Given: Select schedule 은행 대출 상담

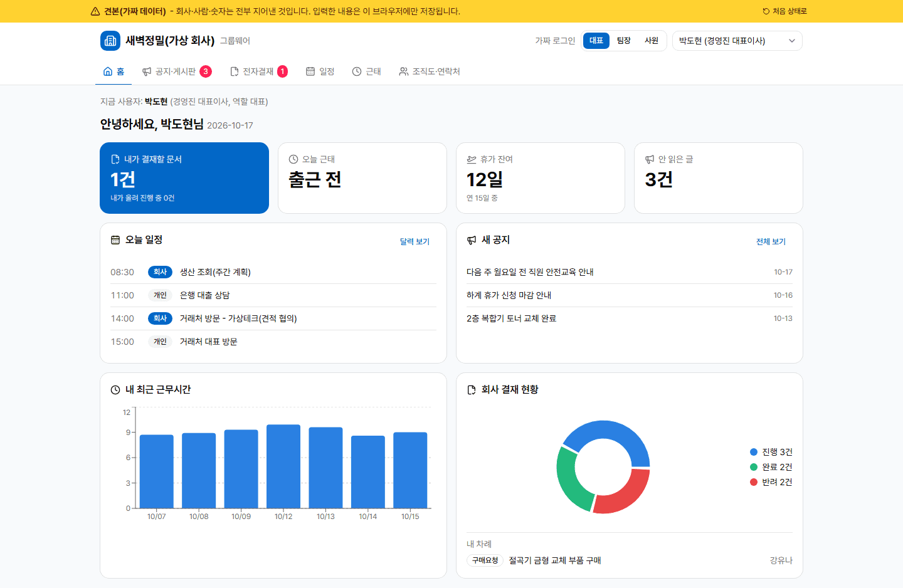Looking at the screenshot, I should pyautogui.click(x=273, y=295).
